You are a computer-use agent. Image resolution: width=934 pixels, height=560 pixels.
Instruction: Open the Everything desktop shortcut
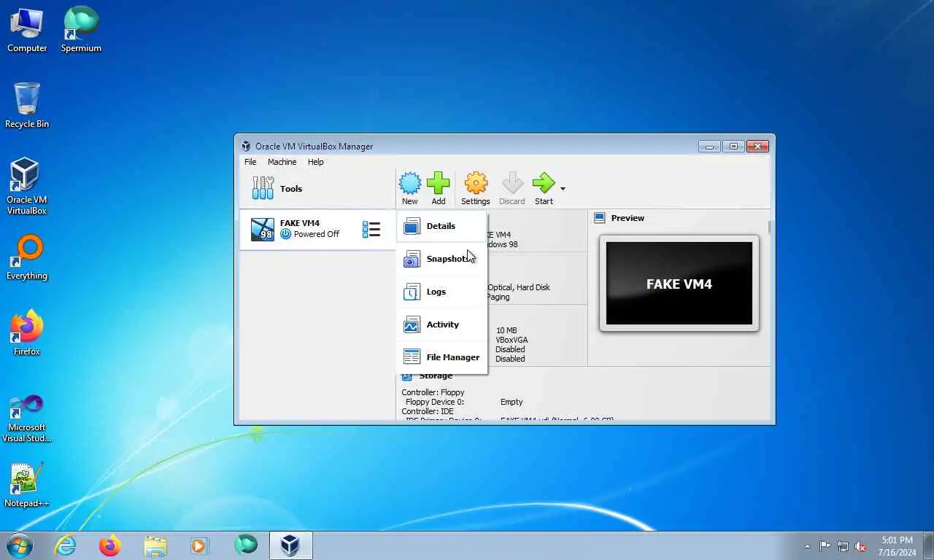tap(27, 258)
